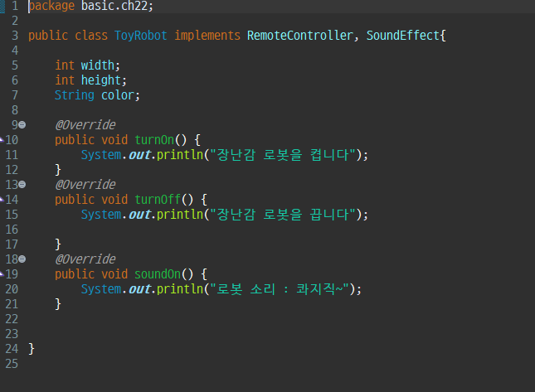Image resolution: width=535 pixels, height=392 pixels.
Task: Click the closing class brace on line 24
Action: [x=32, y=349]
